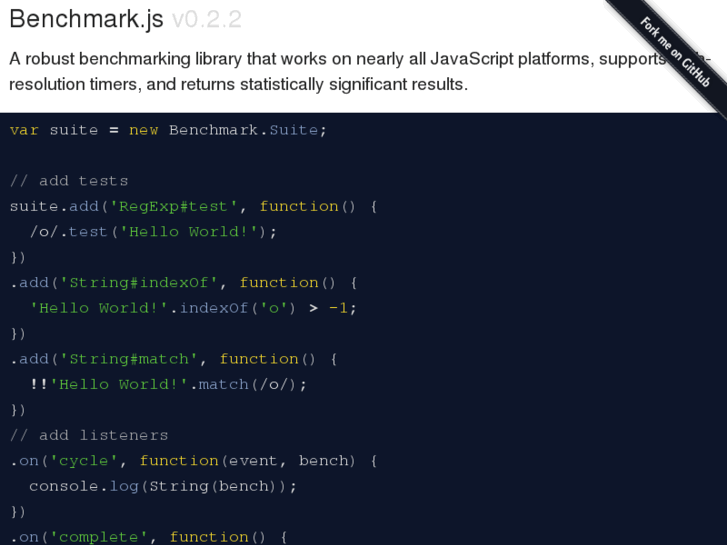727x545 pixels.
Task: Click the console.log(String(bench)) line
Action: point(163,486)
